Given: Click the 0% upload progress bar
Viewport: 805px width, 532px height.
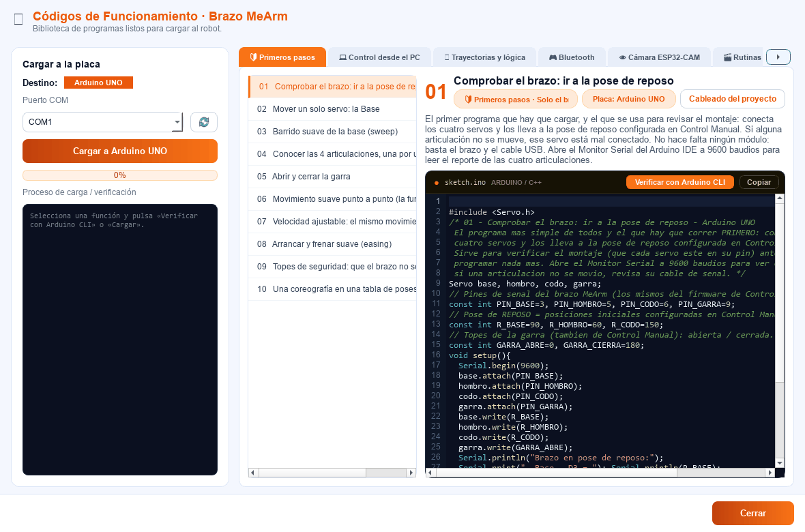Looking at the screenshot, I should coord(120,175).
